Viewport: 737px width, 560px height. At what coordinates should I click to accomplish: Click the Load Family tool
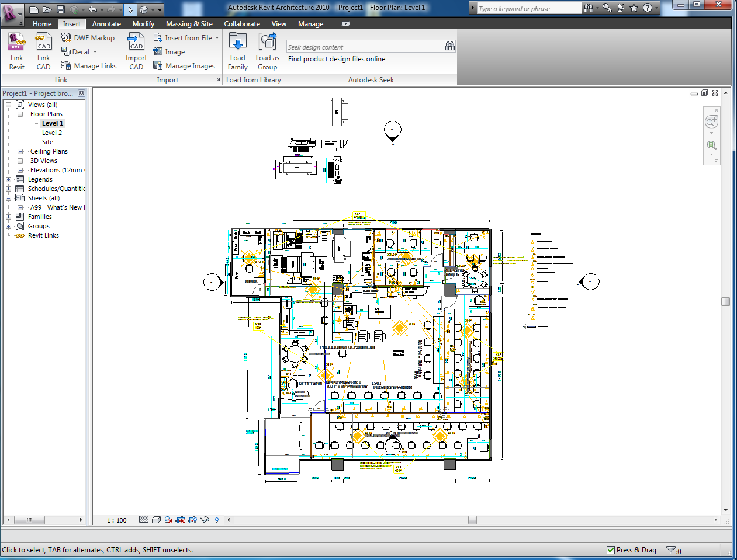[x=238, y=51]
